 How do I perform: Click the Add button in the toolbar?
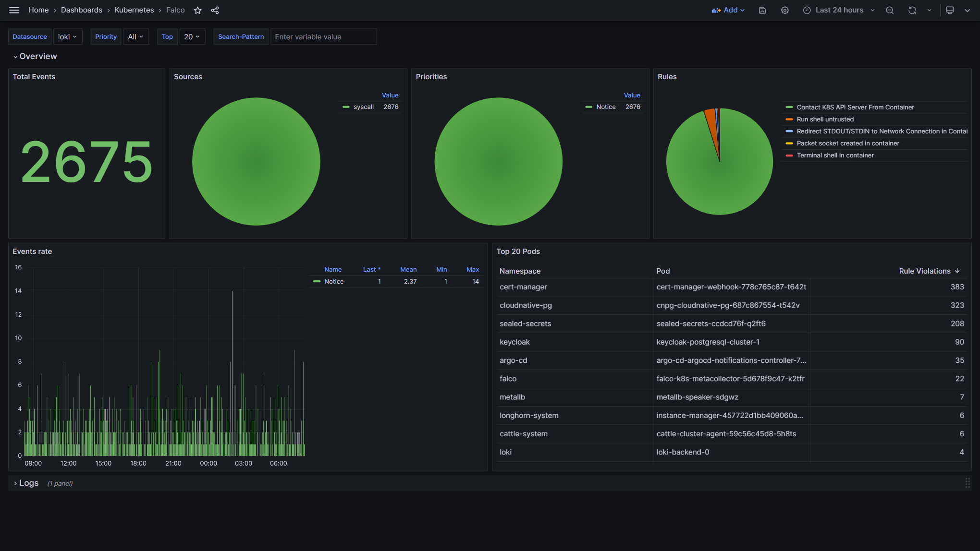coord(728,10)
